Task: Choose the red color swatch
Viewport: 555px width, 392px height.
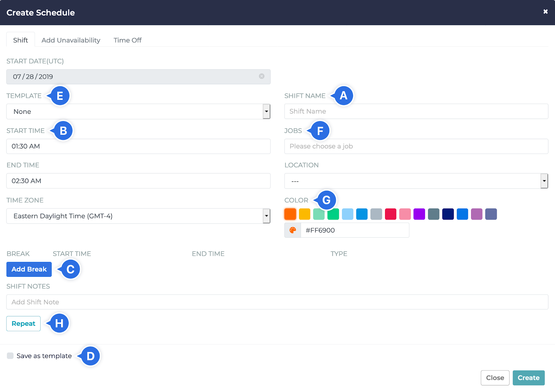Action: (x=391, y=214)
